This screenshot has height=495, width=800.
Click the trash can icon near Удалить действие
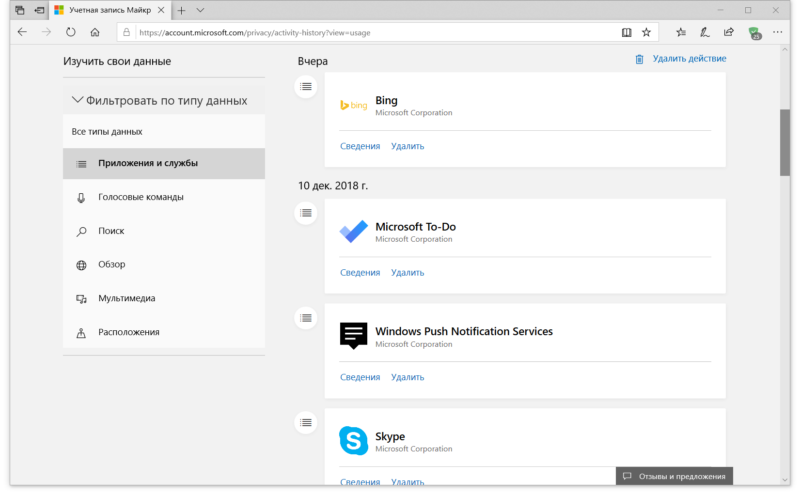[x=639, y=59]
